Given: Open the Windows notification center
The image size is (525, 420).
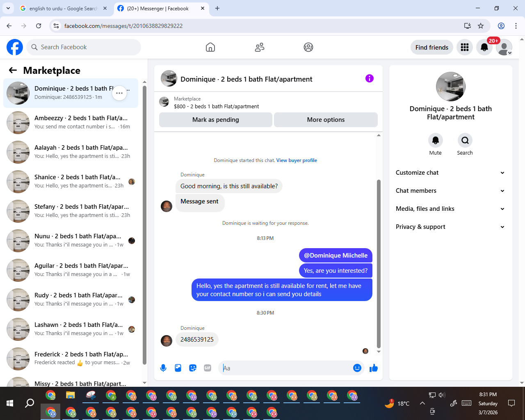Looking at the screenshot, I should tap(511, 403).
